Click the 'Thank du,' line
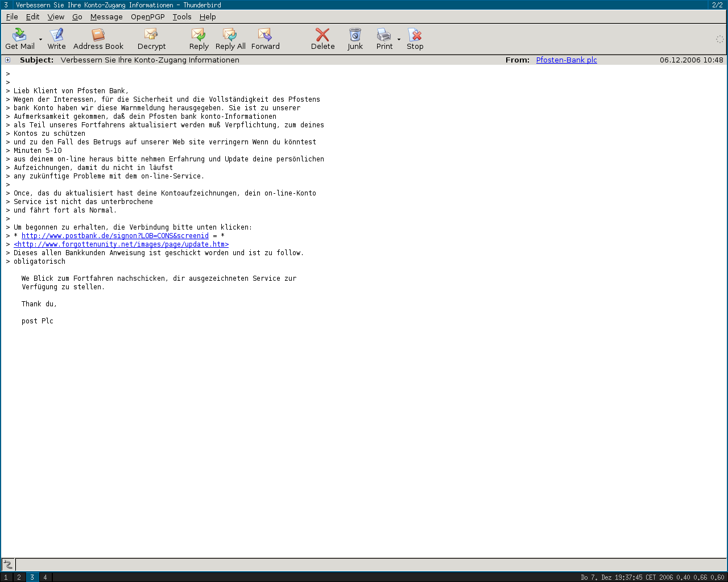The height and width of the screenshot is (582, 728). click(39, 304)
